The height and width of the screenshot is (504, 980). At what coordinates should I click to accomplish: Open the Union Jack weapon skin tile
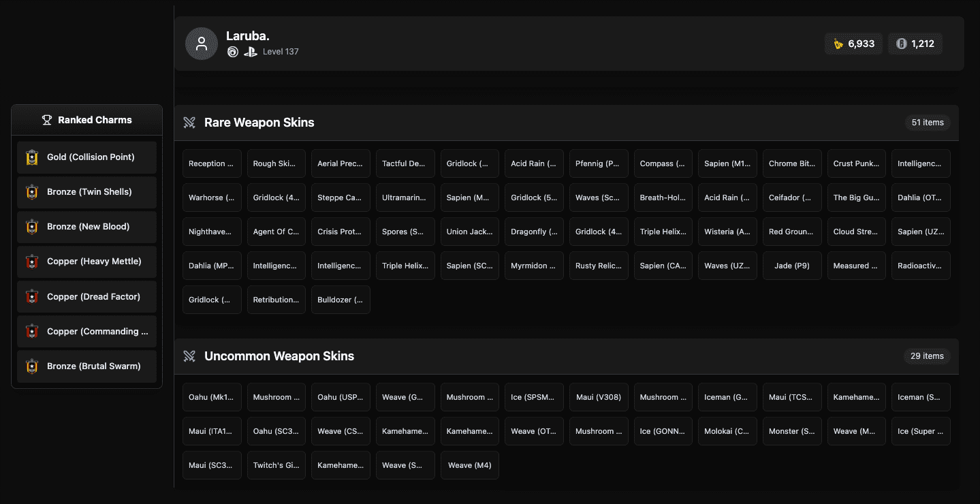click(469, 232)
